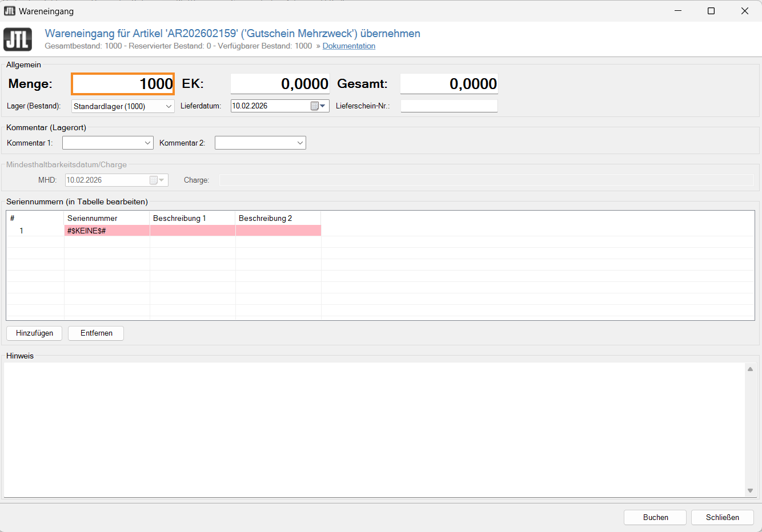Viewport: 762px width, 532px height.
Task: Click the Lieferschein-Nr. input field
Action: coord(448,106)
